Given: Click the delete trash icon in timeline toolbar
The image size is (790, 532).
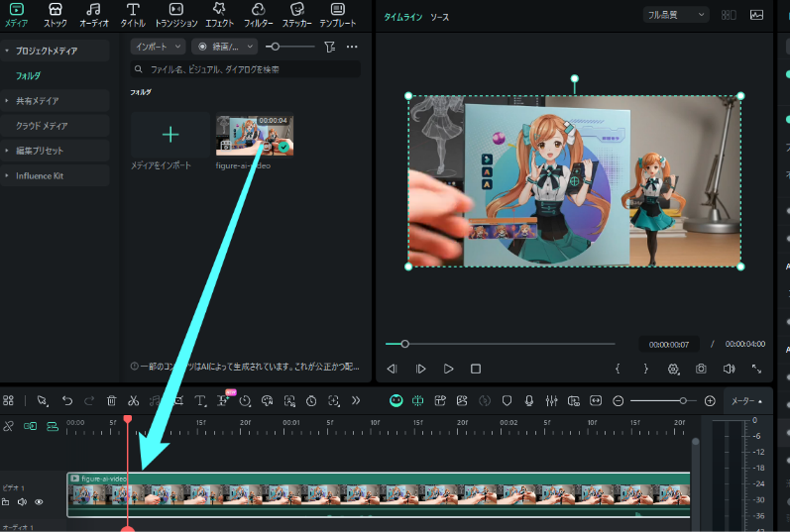Looking at the screenshot, I should pyautogui.click(x=112, y=401).
